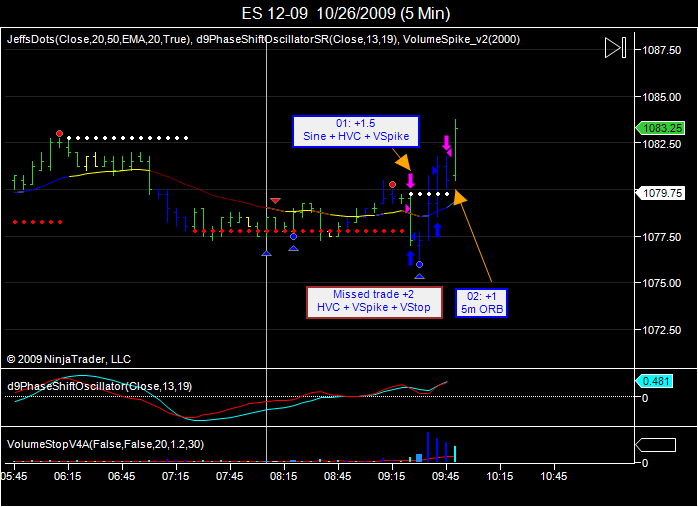This screenshot has width=698, height=507.
Task: Click the cyan 0.481 oscillator value marker
Action: click(654, 381)
